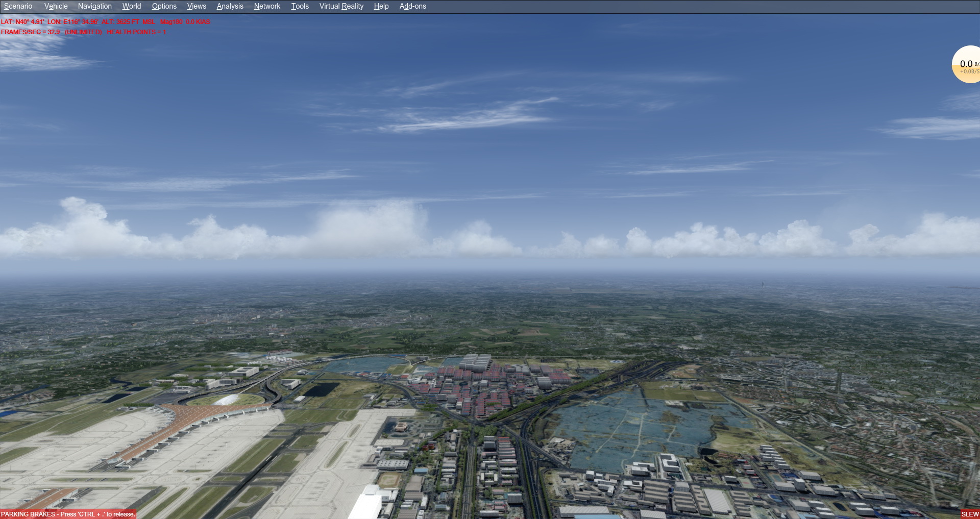This screenshot has width=980, height=519.
Task: Open the Options menu
Action: click(x=164, y=6)
